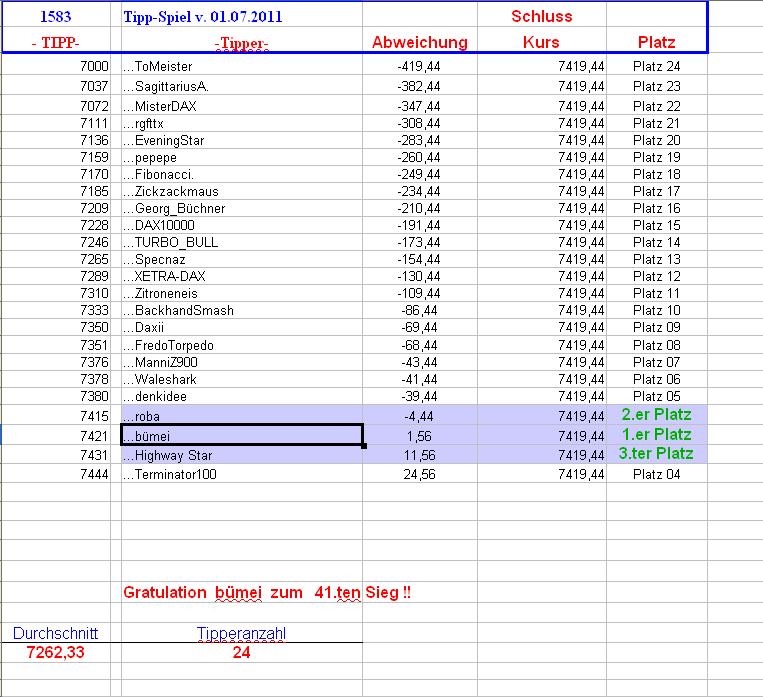
Task: Click the 'Platz 04' cell
Action: 656,475
